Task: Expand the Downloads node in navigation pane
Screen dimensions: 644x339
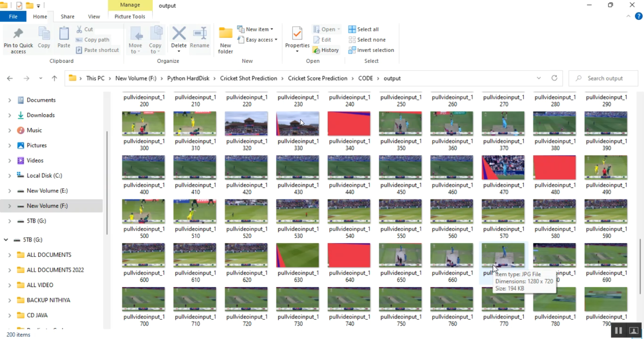Action: [x=9, y=115]
